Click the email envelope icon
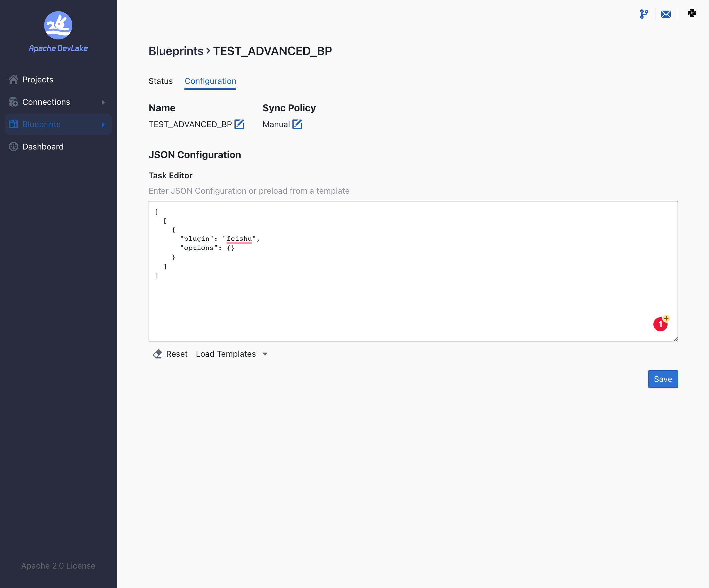The width and height of the screenshot is (709, 588). tap(666, 14)
